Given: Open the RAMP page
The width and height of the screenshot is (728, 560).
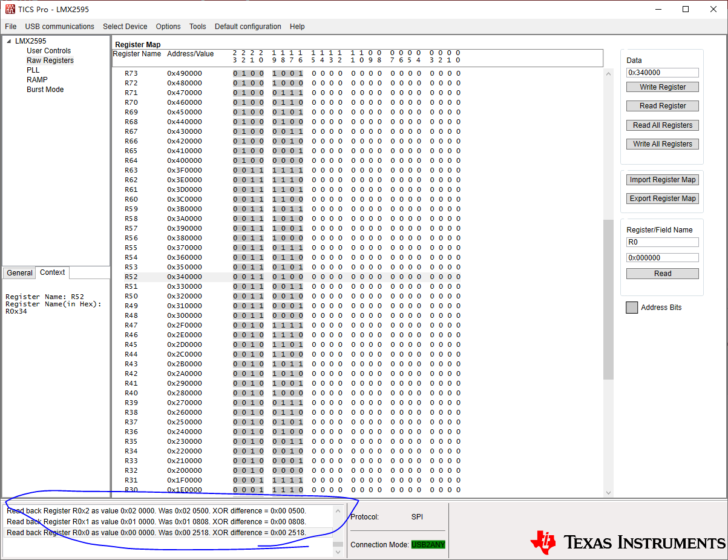Looking at the screenshot, I should click(x=37, y=80).
